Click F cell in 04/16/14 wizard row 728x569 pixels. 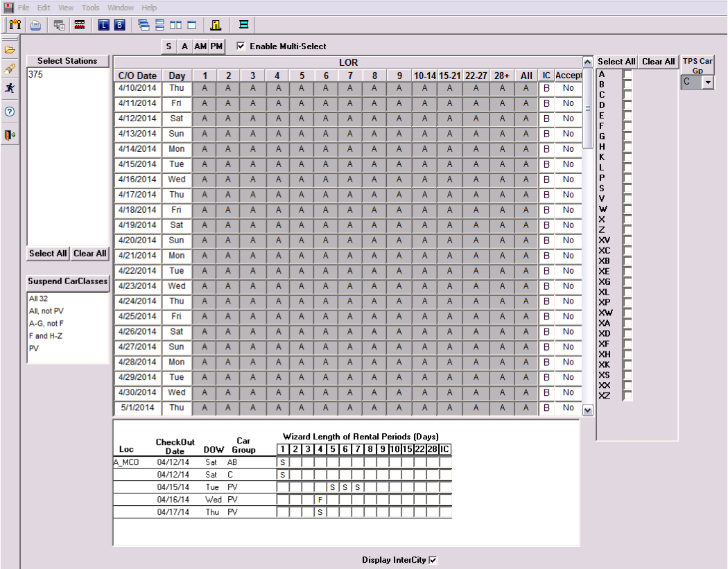pyautogui.click(x=320, y=500)
